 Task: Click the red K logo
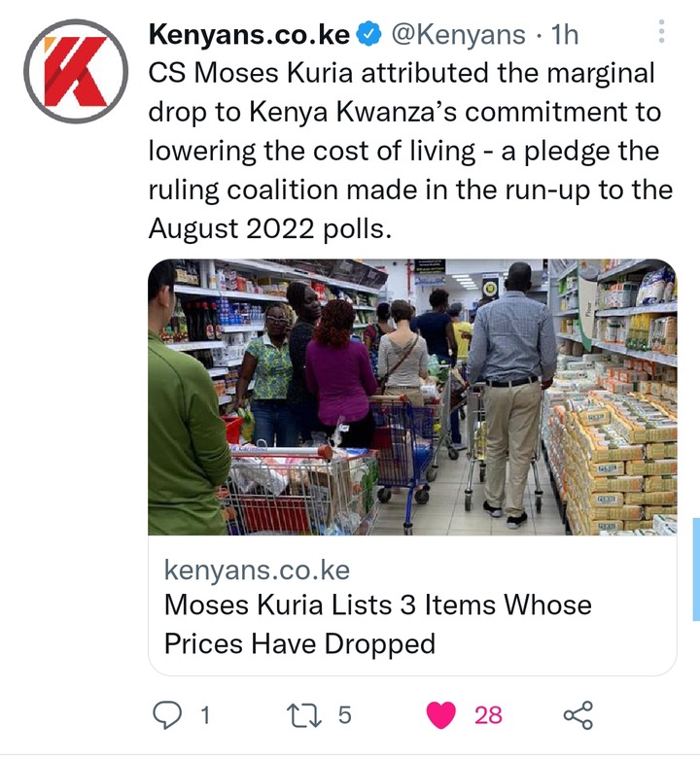click(x=75, y=71)
